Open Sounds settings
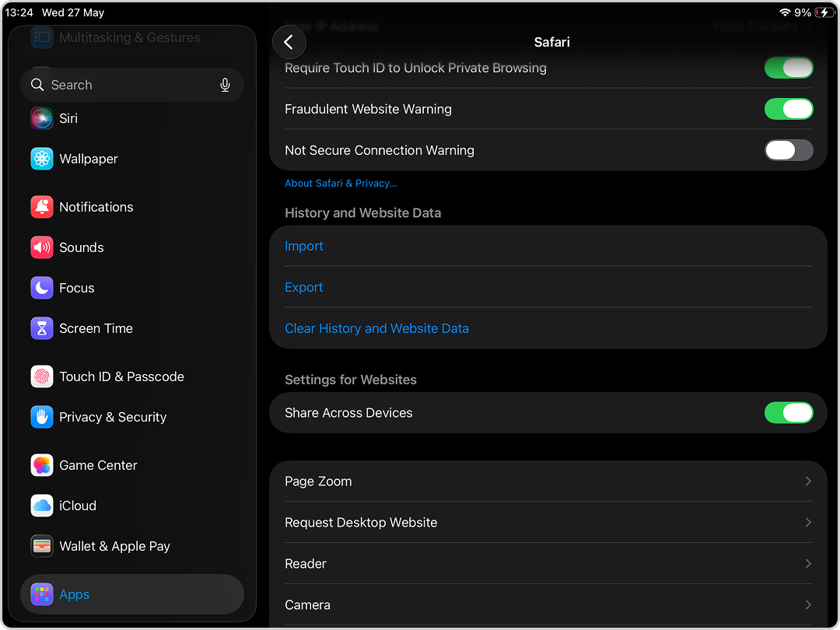This screenshot has width=840, height=630. (x=132, y=247)
